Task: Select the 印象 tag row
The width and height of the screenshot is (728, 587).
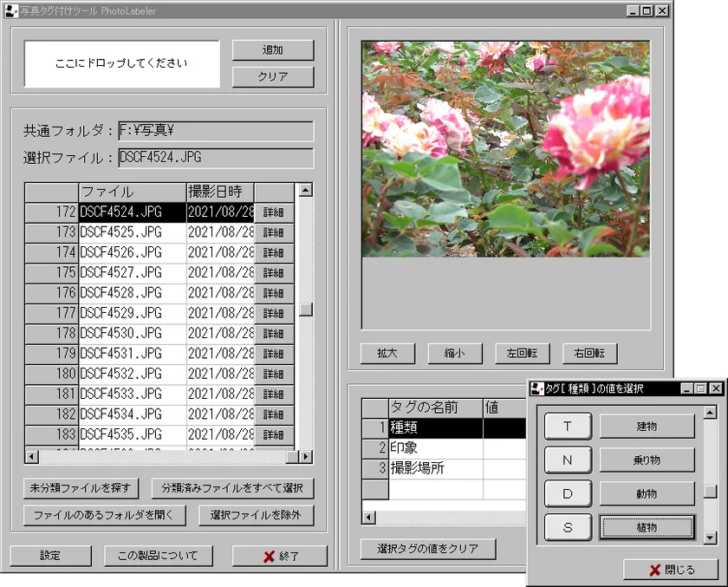Action: point(433,448)
